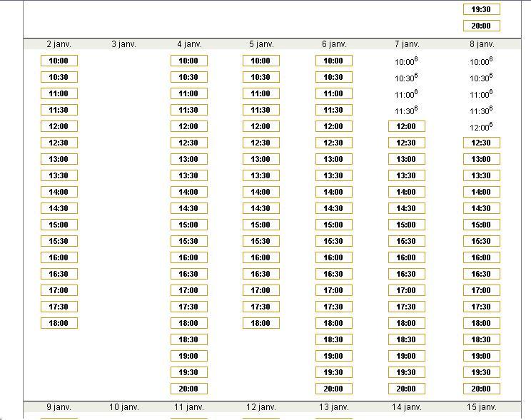Click the 3 janv. date header
Viewport: 531px width, 420px height.
pos(124,44)
